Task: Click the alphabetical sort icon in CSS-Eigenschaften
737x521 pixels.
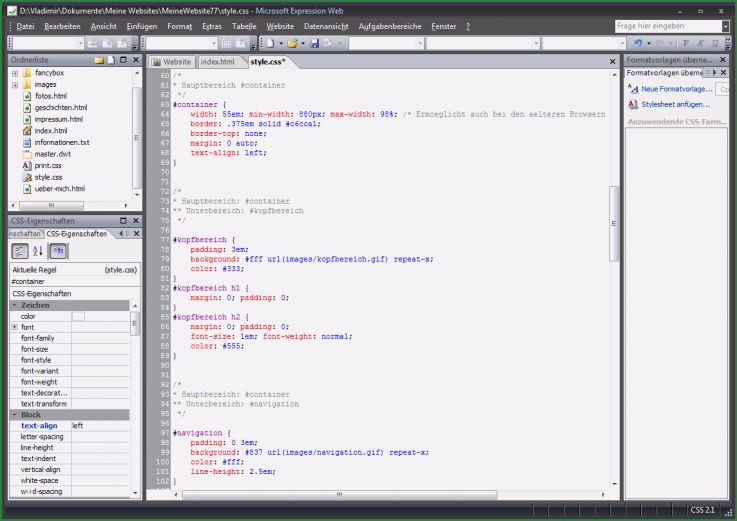Action: [x=39, y=251]
